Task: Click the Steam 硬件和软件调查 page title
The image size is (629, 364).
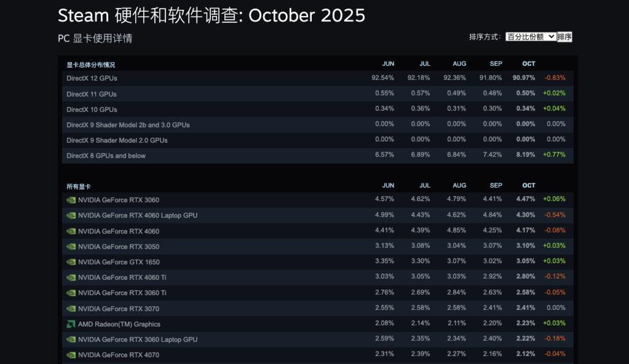Action: pos(211,15)
